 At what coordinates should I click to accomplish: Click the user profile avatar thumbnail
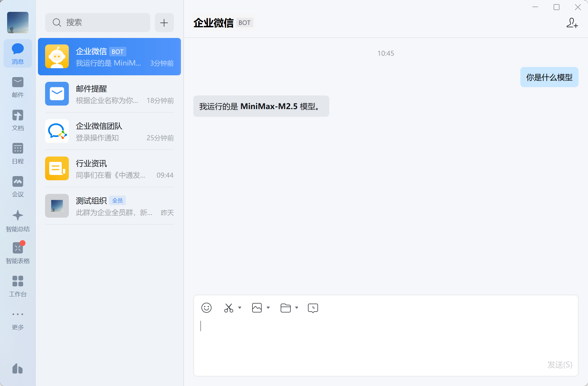[x=18, y=23]
